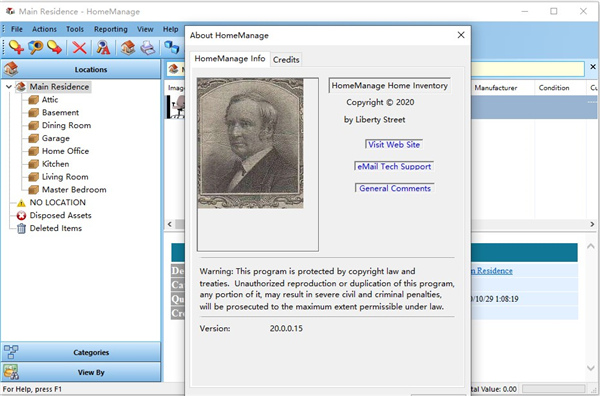Close the About HomeManage dialog
The image size is (600, 396).
[461, 35]
